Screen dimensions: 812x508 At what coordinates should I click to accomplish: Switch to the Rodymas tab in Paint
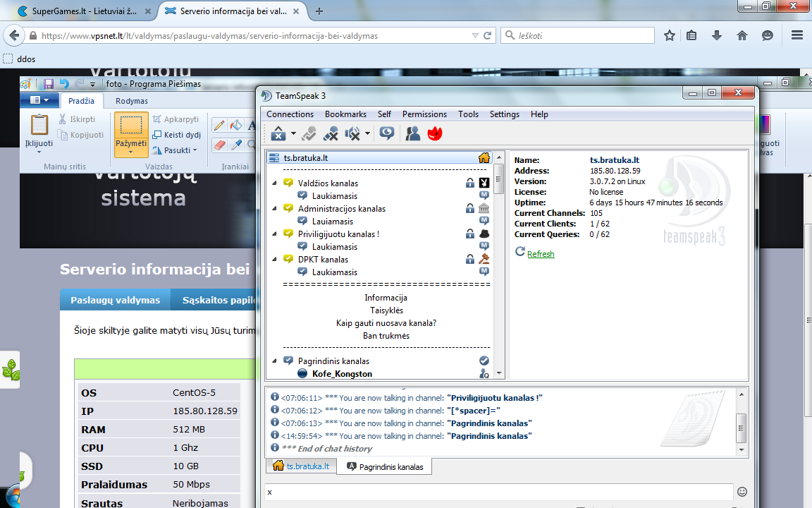pos(132,101)
